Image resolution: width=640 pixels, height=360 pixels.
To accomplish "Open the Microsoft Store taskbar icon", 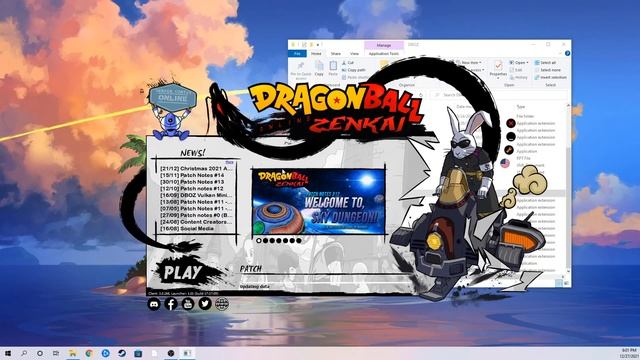I will [138, 353].
